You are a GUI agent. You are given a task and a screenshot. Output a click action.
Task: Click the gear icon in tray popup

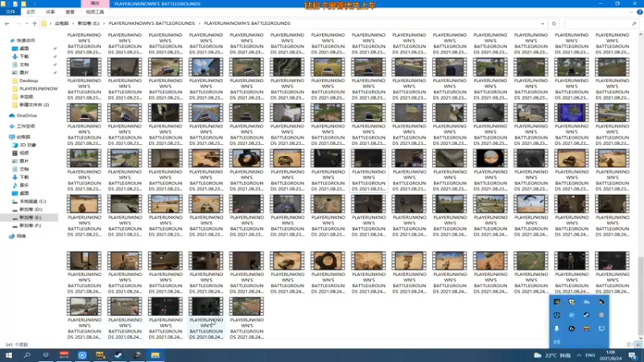pos(601,315)
